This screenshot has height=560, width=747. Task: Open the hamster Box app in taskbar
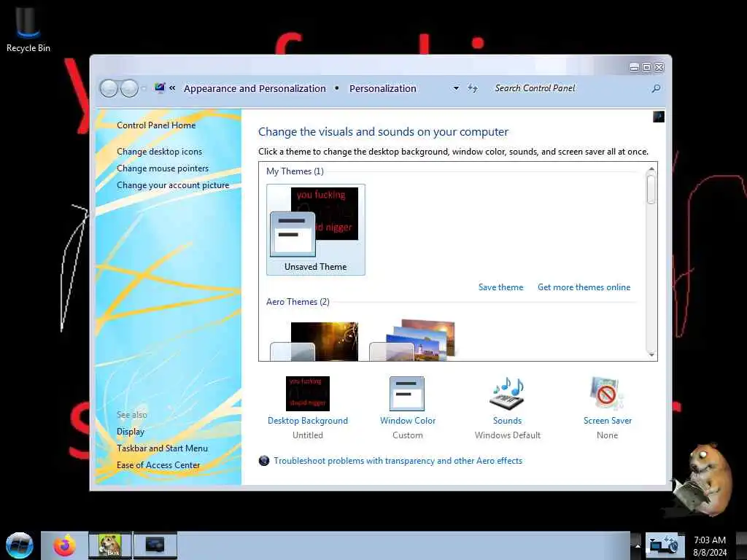pyautogui.click(x=110, y=545)
